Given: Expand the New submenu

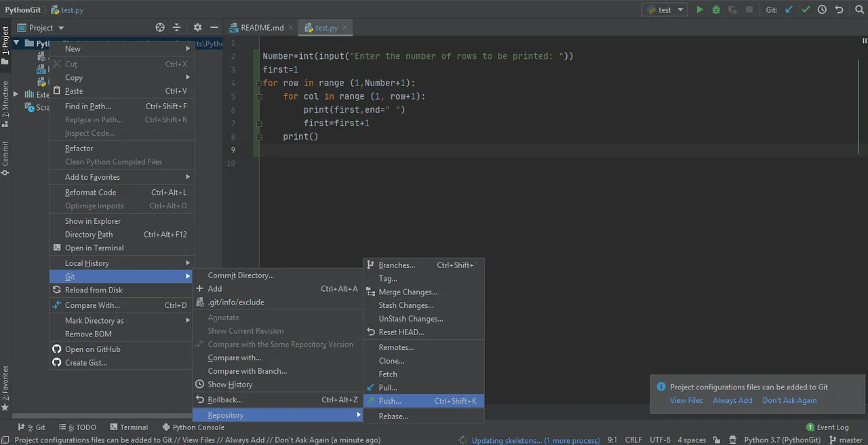Looking at the screenshot, I should point(122,49).
